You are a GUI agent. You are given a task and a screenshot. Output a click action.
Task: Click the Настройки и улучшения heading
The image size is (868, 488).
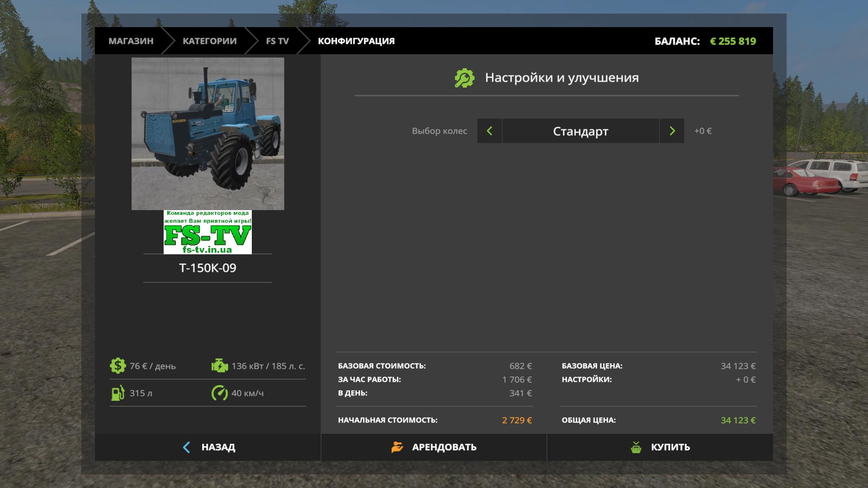[562, 78]
